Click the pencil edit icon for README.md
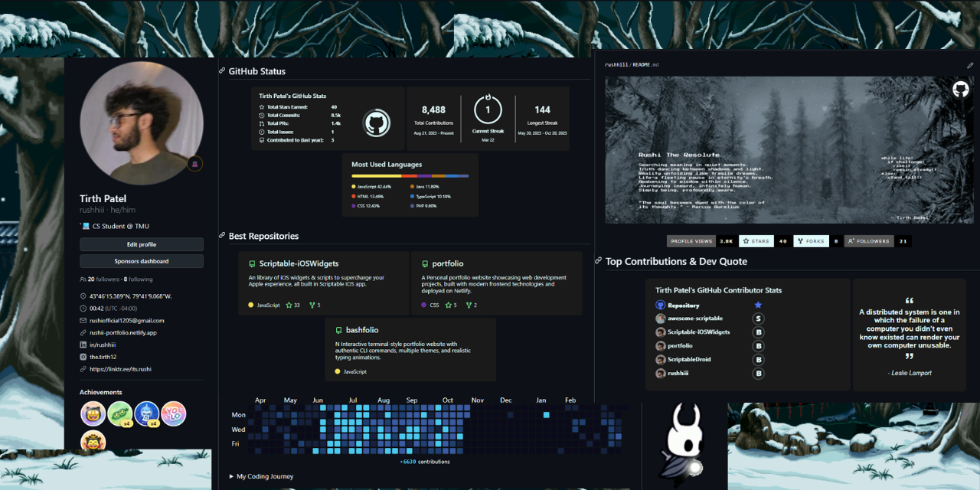 click(970, 65)
